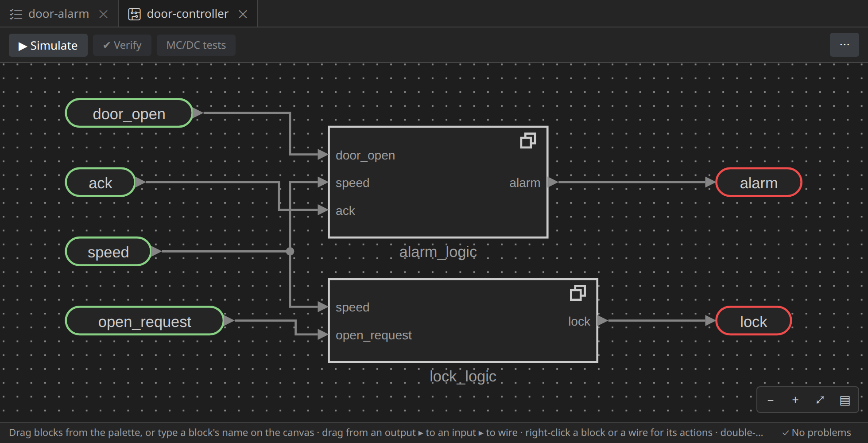Select the ack input block
This screenshot has width=868, height=443.
pyautogui.click(x=101, y=183)
